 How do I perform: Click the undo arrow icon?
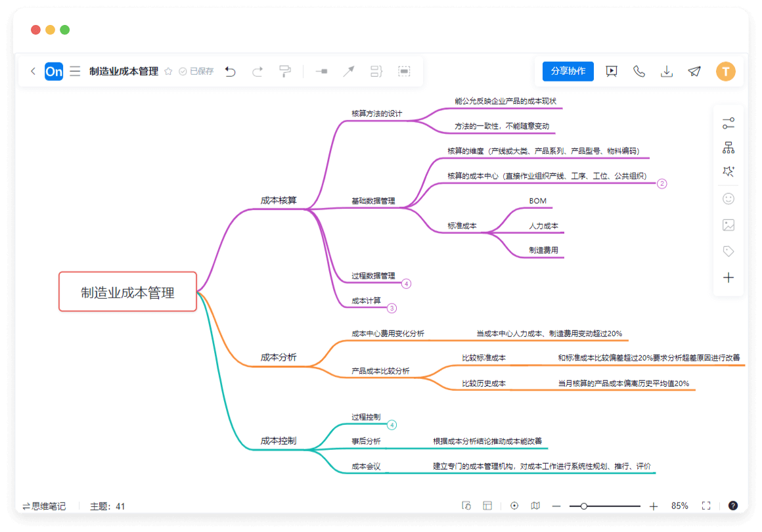pyautogui.click(x=230, y=71)
